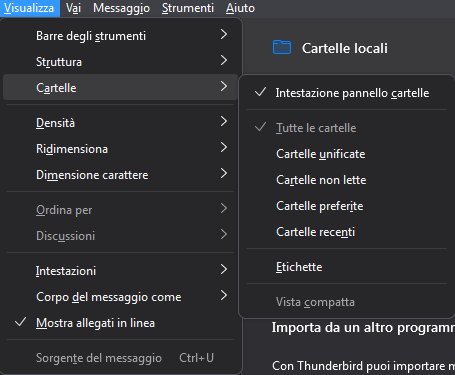Toggle Tutte le cartelle view

point(346,128)
